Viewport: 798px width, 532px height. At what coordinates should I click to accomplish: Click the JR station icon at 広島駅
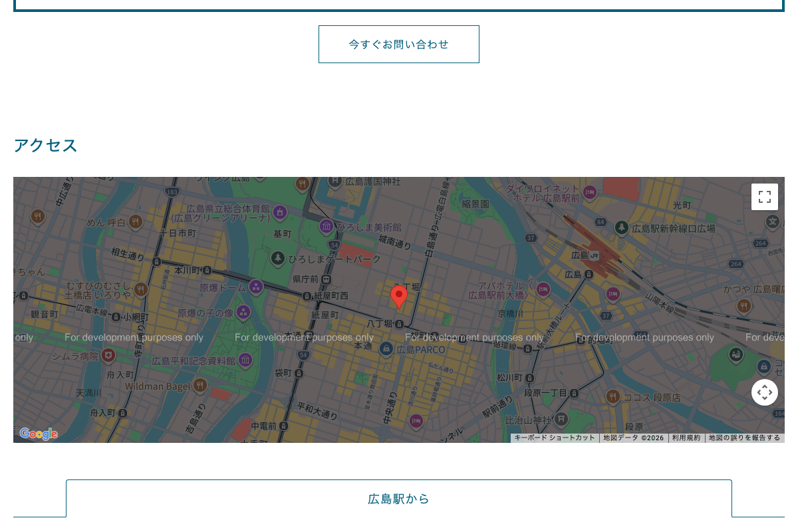pos(594,256)
